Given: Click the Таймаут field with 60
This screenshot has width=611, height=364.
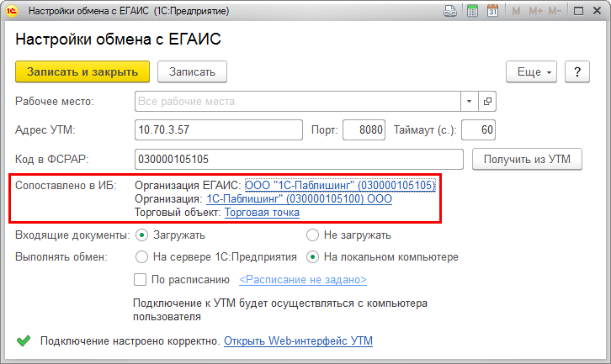Looking at the screenshot, I should click(478, 129).
